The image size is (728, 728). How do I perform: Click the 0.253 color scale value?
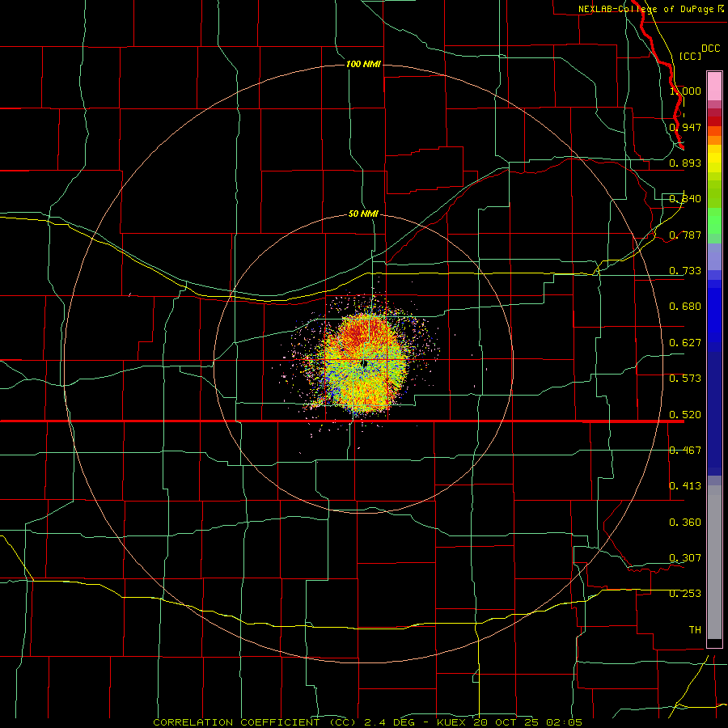click(685, 593)
